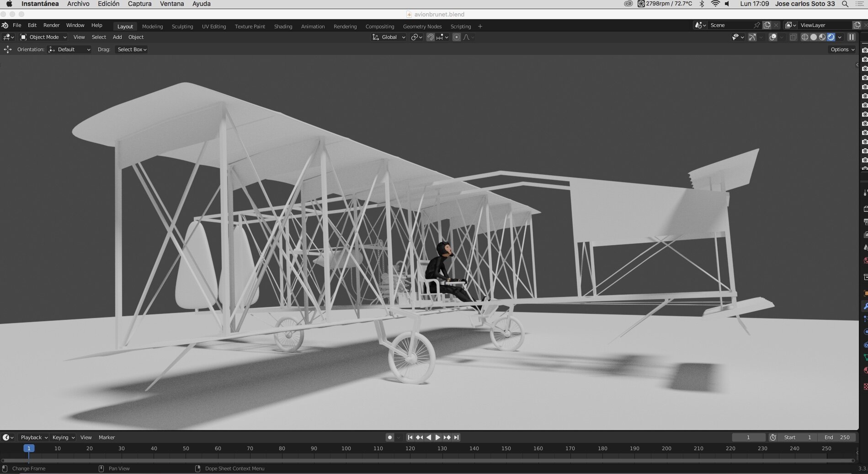Open the viewport Select menu
Image resolution: width=868 pixels, height=474 pixels.
[x=99, y=37]
